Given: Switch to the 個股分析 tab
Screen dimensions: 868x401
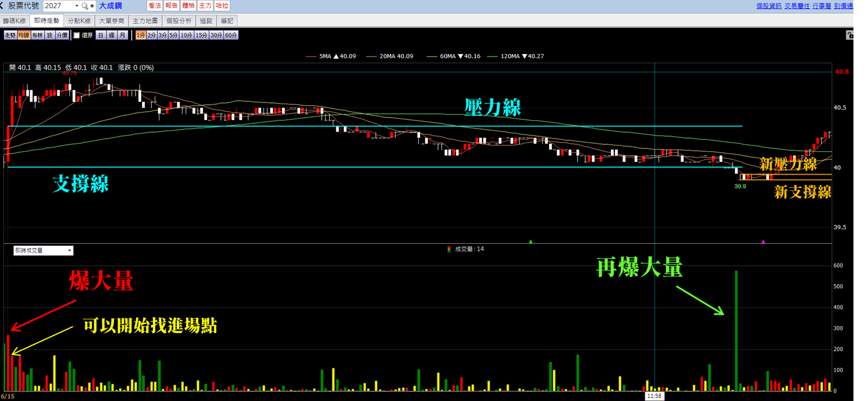Looking at the screenshot, I should (x=179, y=20).
